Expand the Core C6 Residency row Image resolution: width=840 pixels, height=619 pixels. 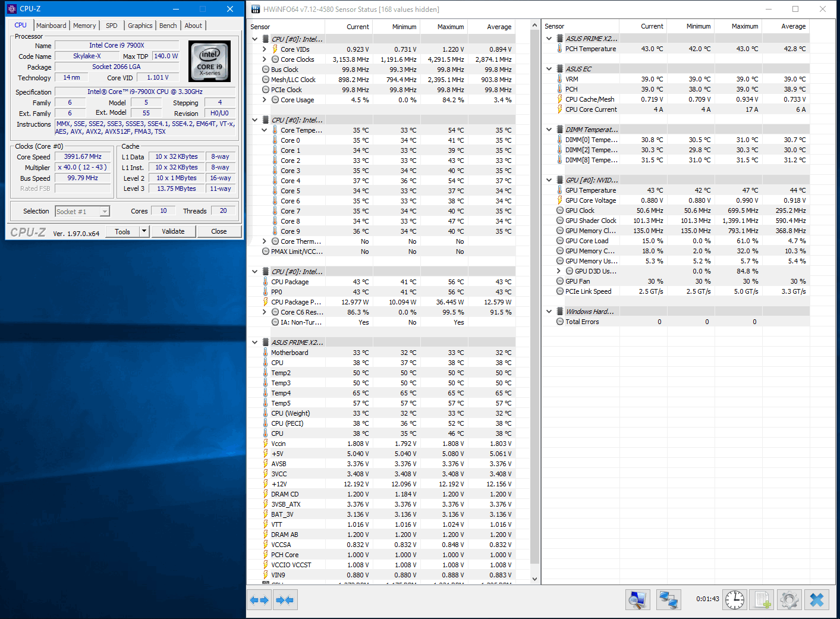(265, 312)
